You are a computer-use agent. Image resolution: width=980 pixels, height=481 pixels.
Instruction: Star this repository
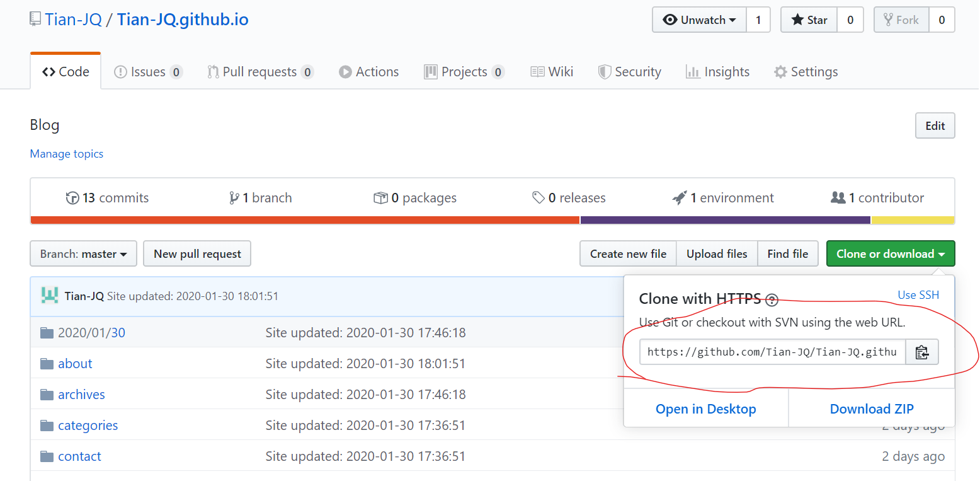(x=809, y=20)
